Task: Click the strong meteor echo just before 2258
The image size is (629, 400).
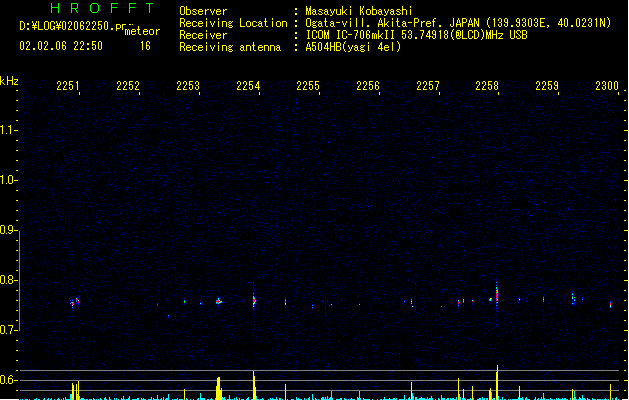Action: [x=497, y=295]
